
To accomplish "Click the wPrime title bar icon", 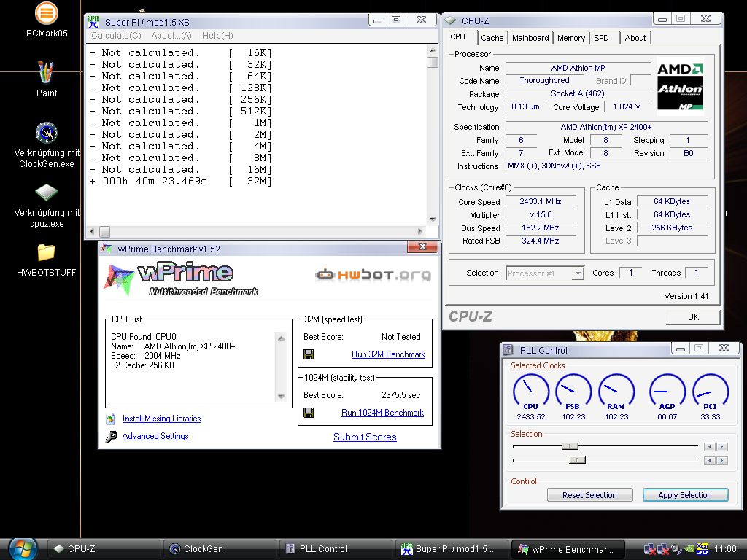I will (107, 249).
